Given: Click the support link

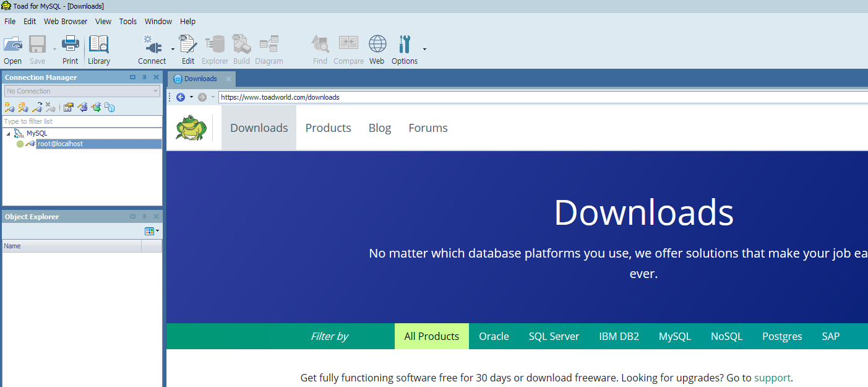Looking at the screenshot, I should (x=772, y=378).
